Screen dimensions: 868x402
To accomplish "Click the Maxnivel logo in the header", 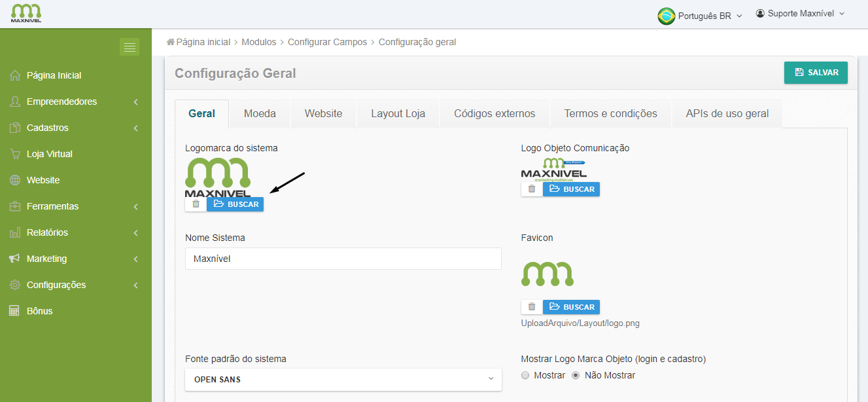I will point(26,13).
